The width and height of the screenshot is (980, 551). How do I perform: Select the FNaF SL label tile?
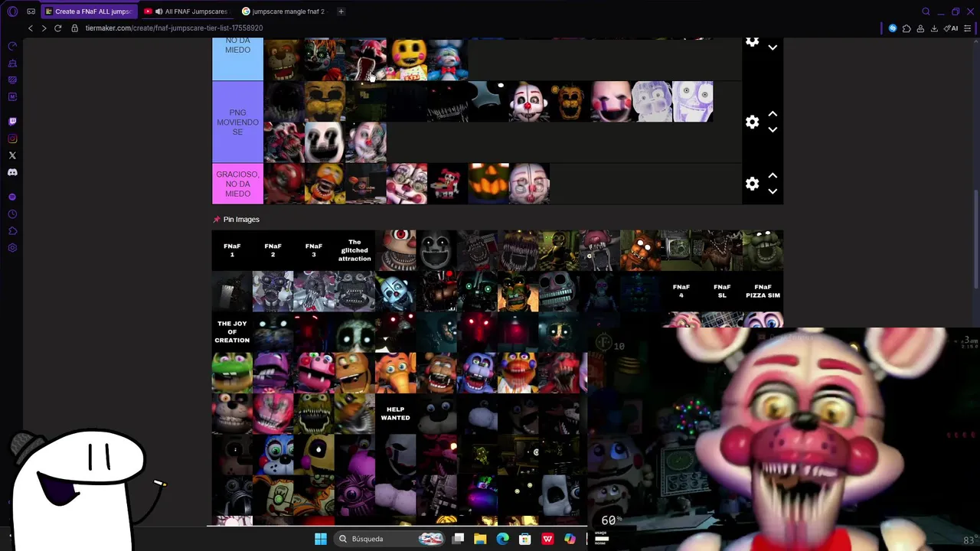(722, 291)
